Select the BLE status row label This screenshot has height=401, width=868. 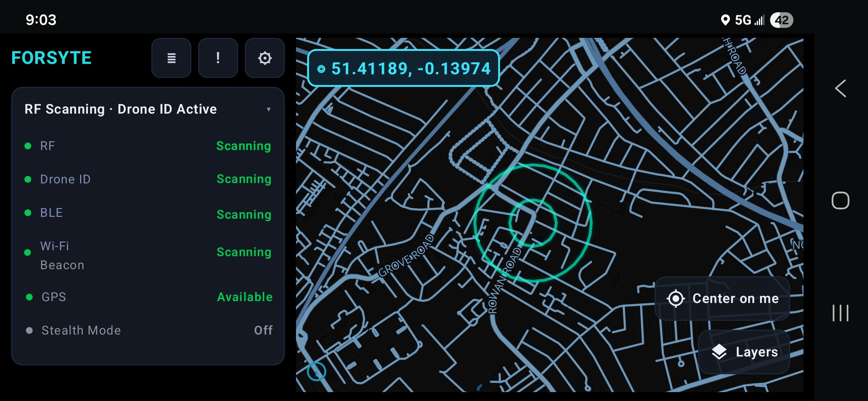pos(52,213)
